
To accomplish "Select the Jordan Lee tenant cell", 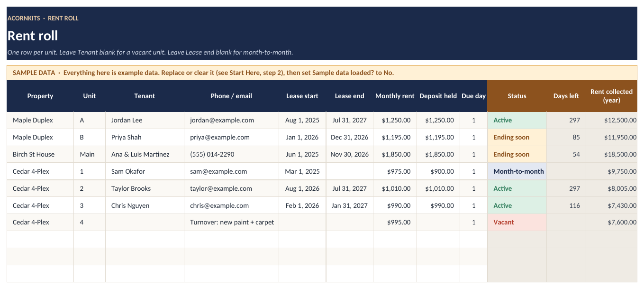I will (x=145, y=120).
